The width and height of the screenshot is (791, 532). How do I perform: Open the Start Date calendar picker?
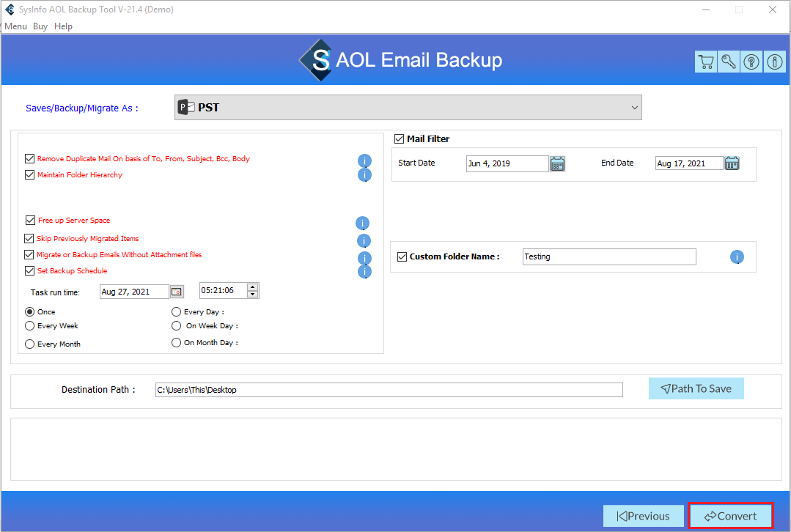557,163
